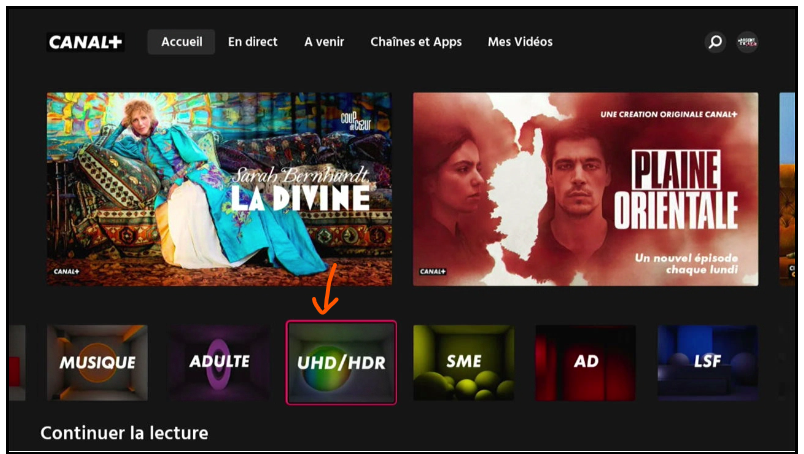Select the partially hidden red tile at left
The image size is (804, 454).
click(x=17, y=362)
